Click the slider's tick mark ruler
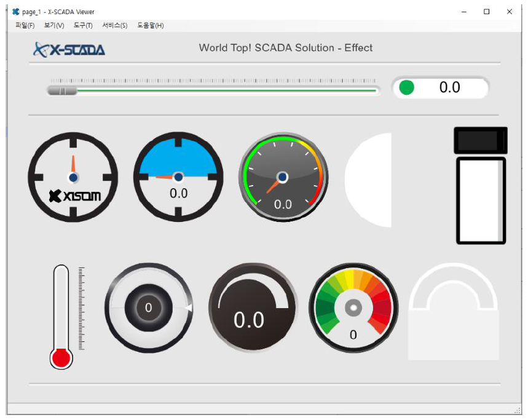Screen dimensions: 528x420 click(x=213, y=81)
